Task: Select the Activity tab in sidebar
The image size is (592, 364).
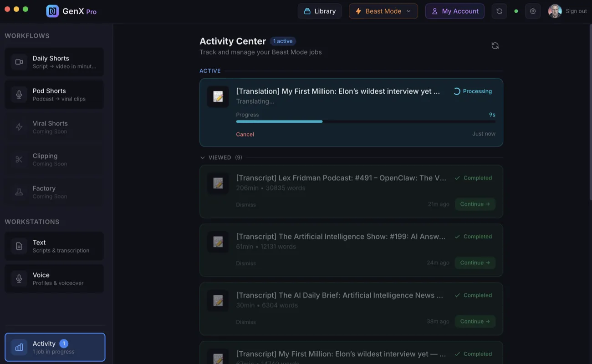Action: click(55, 347)
